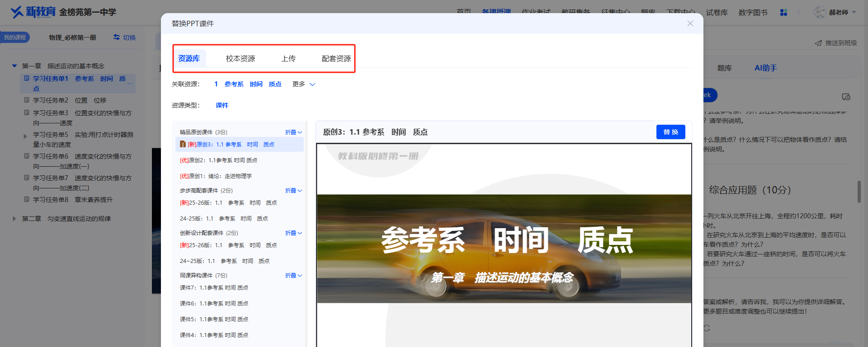Screen dimensions: 868x347
Task: Click document icon beside 学习任务单7
Action: coord(27,178)
